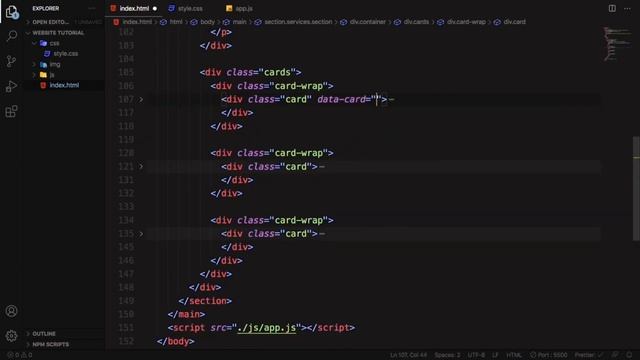Unfold the collapsed code at line 135
The image size is (640, 360).
(x=141, y=234)
